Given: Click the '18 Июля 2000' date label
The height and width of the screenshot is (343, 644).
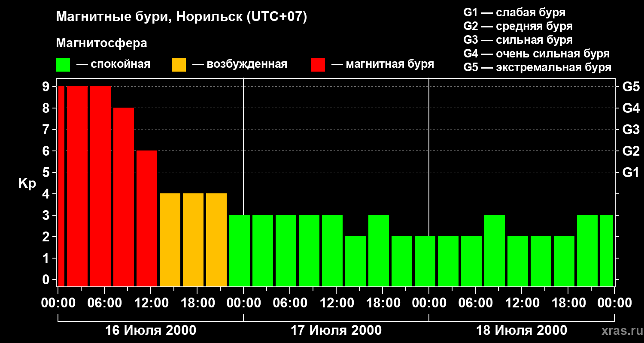Looking at the screenshot, I should pos(522,331).
